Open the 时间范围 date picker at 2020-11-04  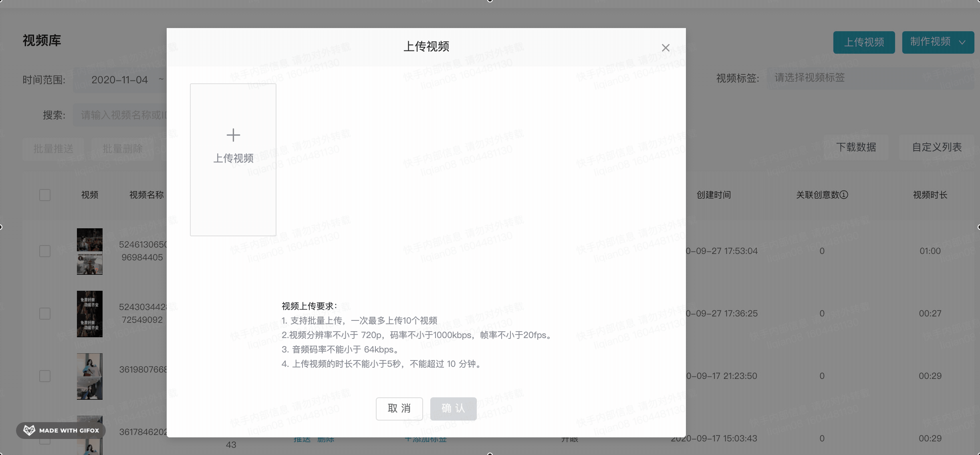[x=119, y=80]
